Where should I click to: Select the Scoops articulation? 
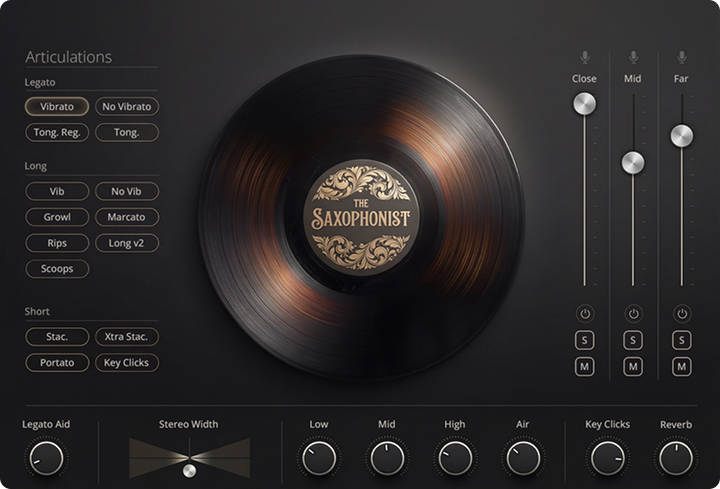tap(57, 269)
